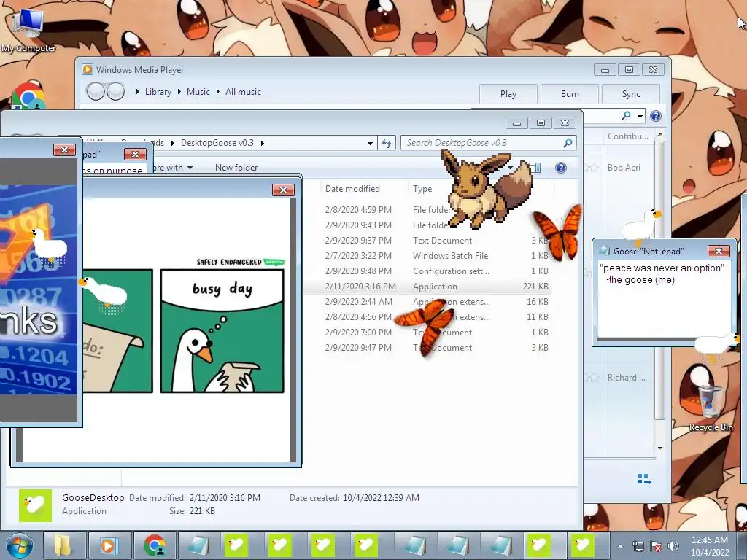Screen dimensions: 747x560
Task: Select the Bob Acri entry
Action: coord(624,168)
